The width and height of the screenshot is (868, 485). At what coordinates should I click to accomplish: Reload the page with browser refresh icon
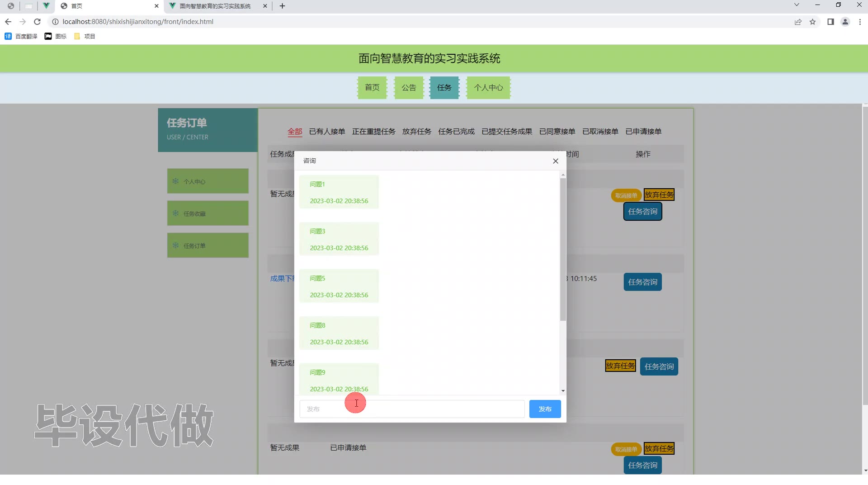pos(38,22)
